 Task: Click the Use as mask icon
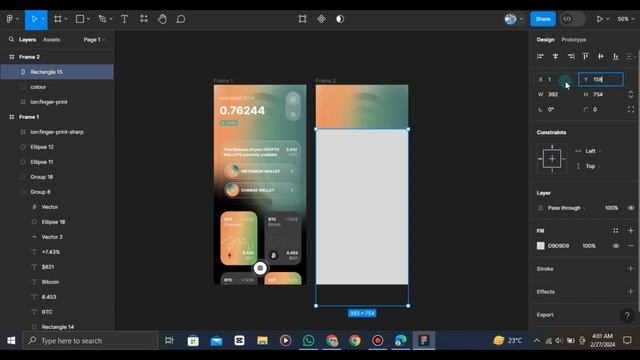(340, 19)
